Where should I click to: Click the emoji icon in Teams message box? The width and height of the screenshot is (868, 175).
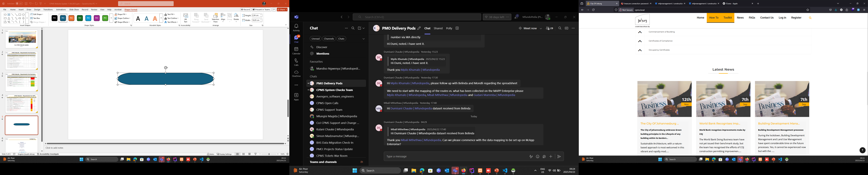537,156
